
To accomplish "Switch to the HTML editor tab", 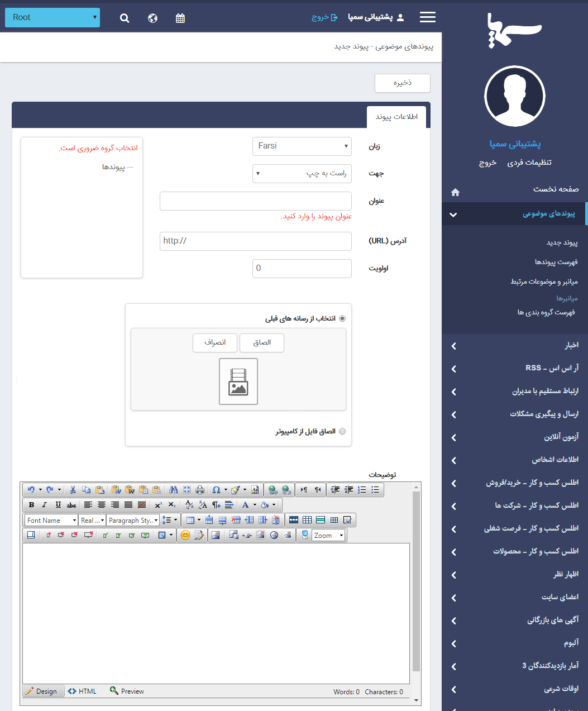I will coord(82,691).
